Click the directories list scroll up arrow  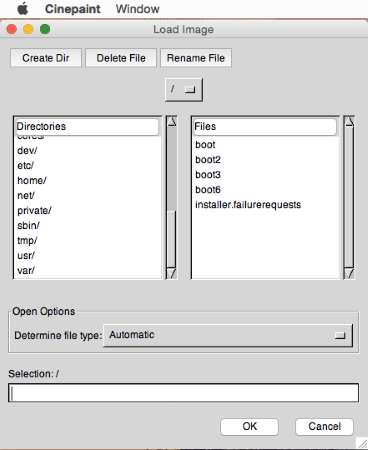click(172, 121)
